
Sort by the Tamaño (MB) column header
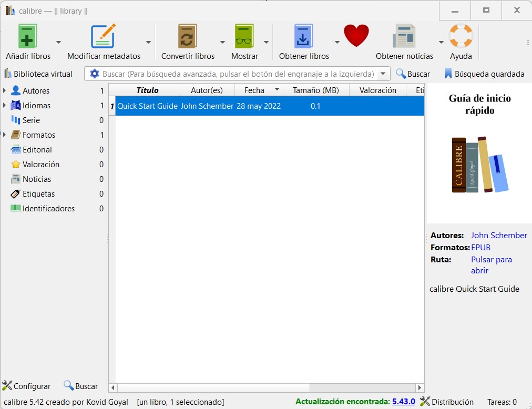click(x=315, y=90)
